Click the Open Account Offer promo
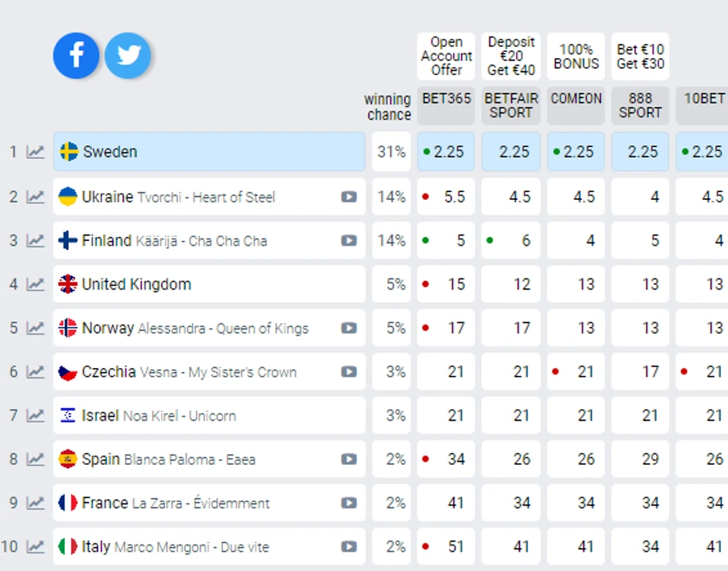Viewport: 728px width, 571px height. [x=446, y=56]
